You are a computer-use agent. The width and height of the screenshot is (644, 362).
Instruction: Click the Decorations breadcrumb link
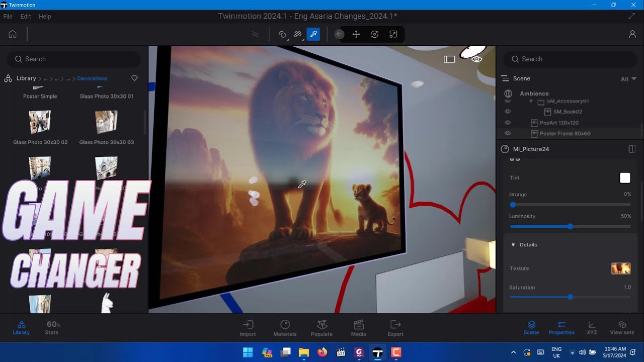tap(92, 78)
